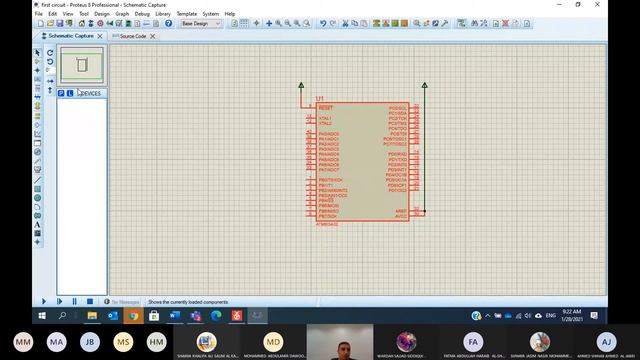
Task: Click the P pick-from-libraries button
Action: pyautogui.click(x=61, y=93)
